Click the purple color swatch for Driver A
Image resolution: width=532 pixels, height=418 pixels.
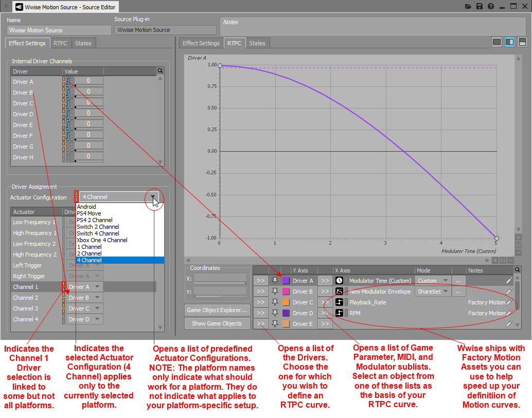[286, 281]
